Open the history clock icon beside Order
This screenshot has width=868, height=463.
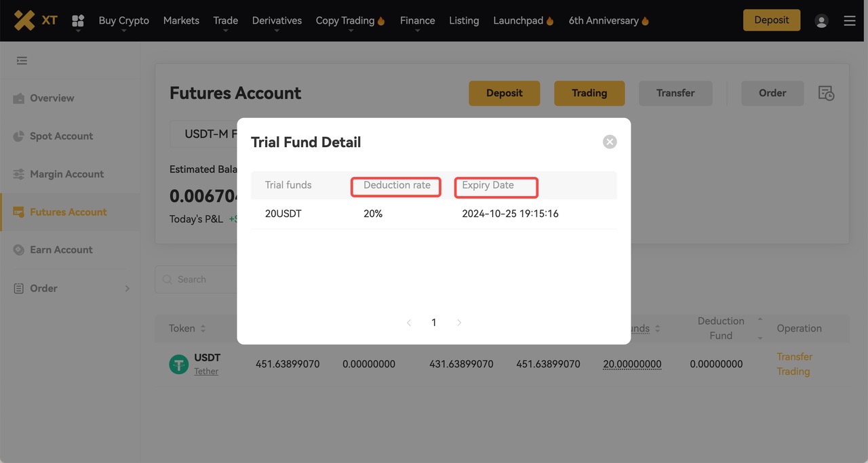point(826,94)
